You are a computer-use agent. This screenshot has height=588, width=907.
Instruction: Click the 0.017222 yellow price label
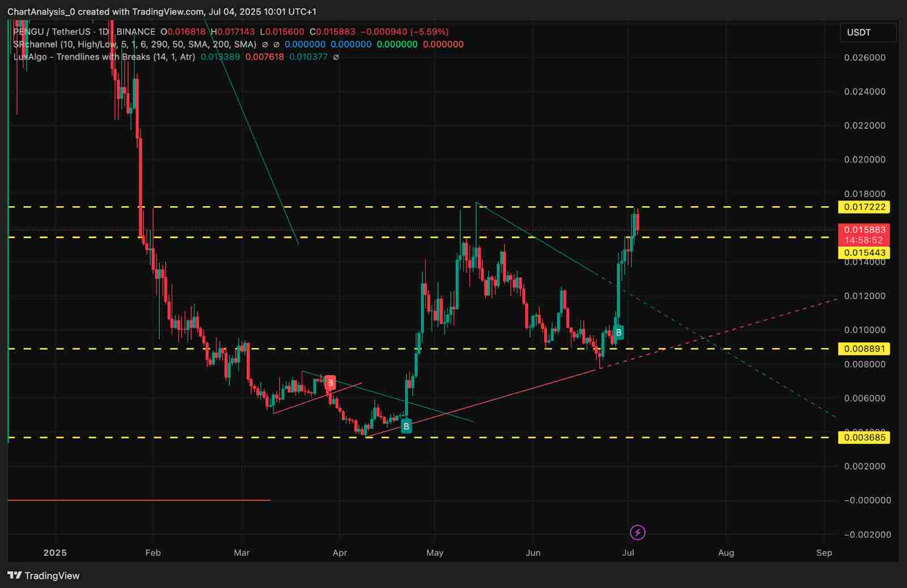click(x=864, y=207)
